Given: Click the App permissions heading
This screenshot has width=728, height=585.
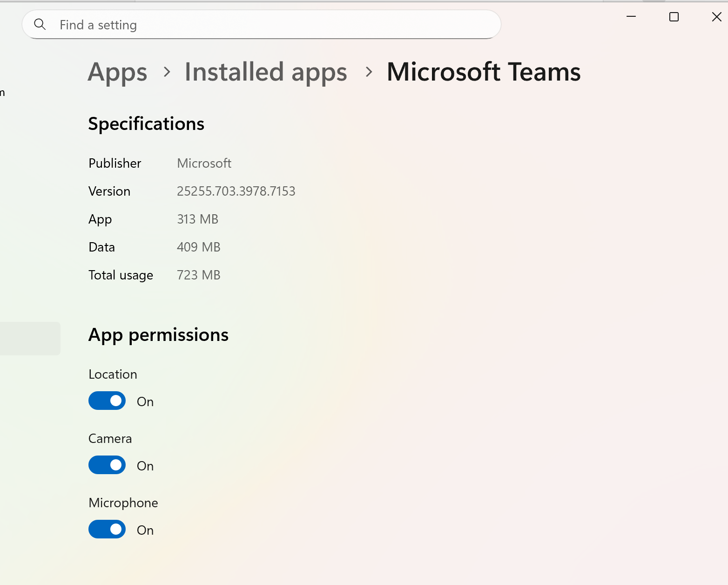Looking at the screenshot, I should click(x=158, y=335).
